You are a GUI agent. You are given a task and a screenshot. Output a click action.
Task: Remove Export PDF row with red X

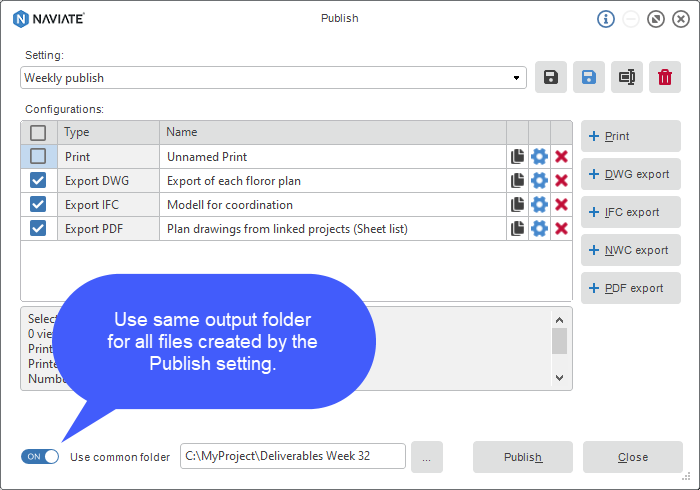561,229
